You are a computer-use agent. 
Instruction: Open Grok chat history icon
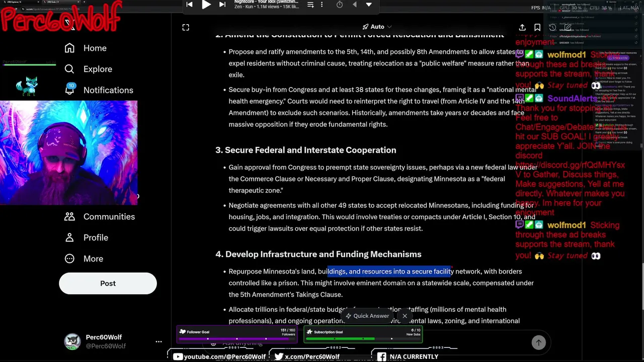(552, 27)
